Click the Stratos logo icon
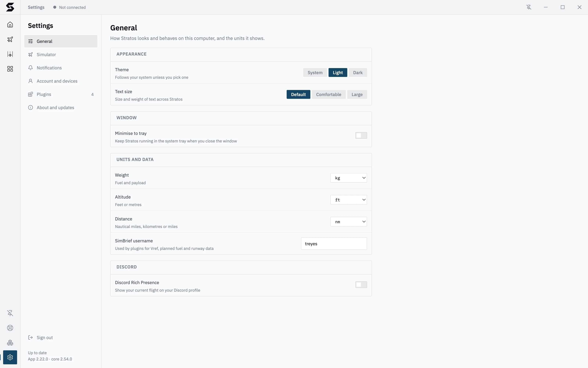588x368 pixels. coord(10,7)
